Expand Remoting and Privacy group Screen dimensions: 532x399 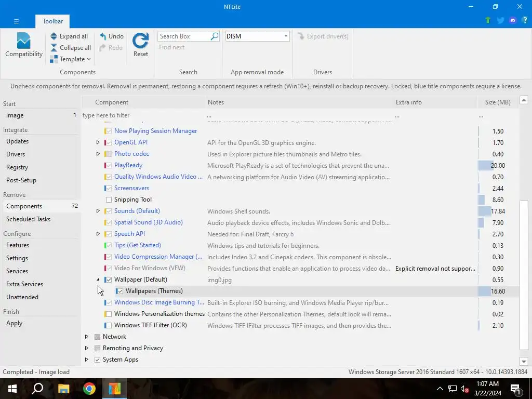[87, 348]
